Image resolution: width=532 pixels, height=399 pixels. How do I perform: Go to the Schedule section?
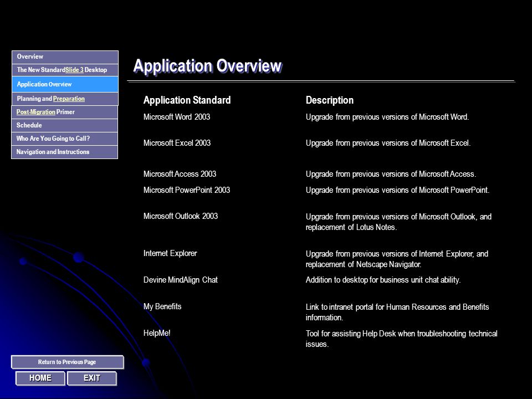(x=64, y=125)
